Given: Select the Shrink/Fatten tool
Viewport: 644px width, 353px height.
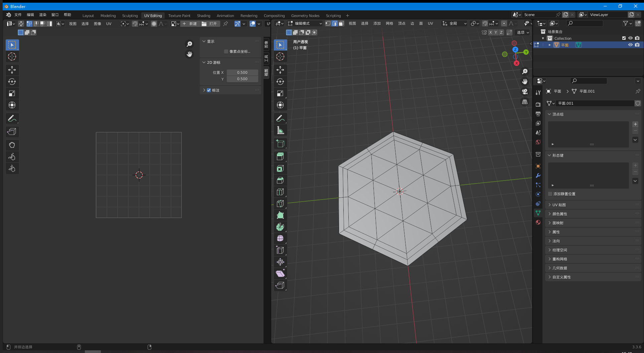Looking at the screenshot, I should [x=280, y=262].
